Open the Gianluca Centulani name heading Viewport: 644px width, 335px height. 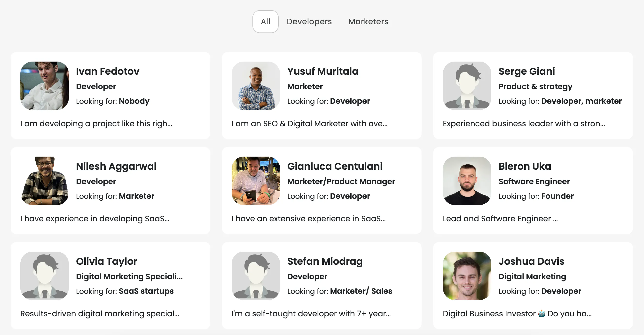(x=335, y=166)
